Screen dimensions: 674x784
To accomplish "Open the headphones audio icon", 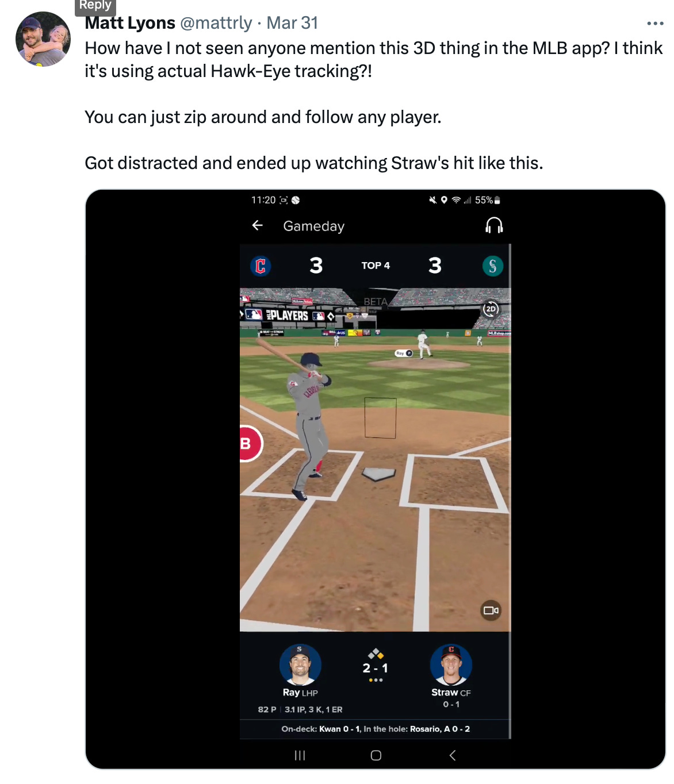I will pyautogui.click(x=494, y=225).
